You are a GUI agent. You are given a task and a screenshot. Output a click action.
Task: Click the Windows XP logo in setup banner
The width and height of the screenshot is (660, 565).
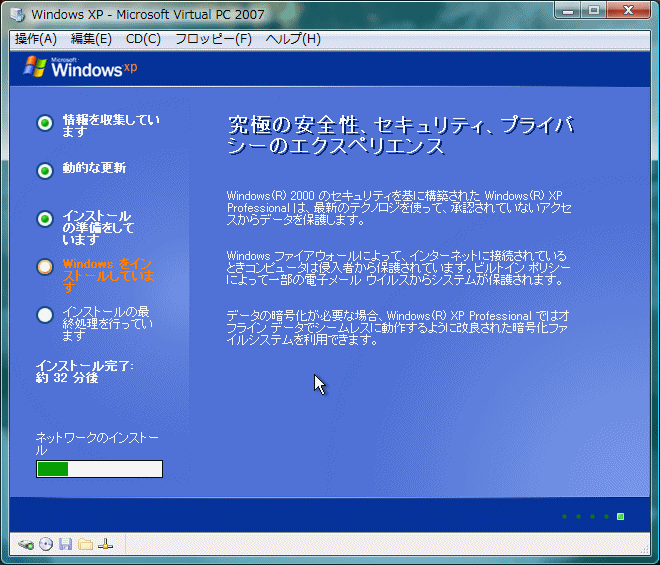tap(80, 68)
